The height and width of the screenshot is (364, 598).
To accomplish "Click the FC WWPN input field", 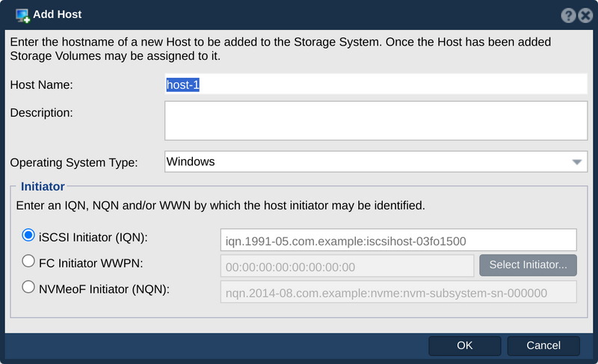I will [347, 266].
